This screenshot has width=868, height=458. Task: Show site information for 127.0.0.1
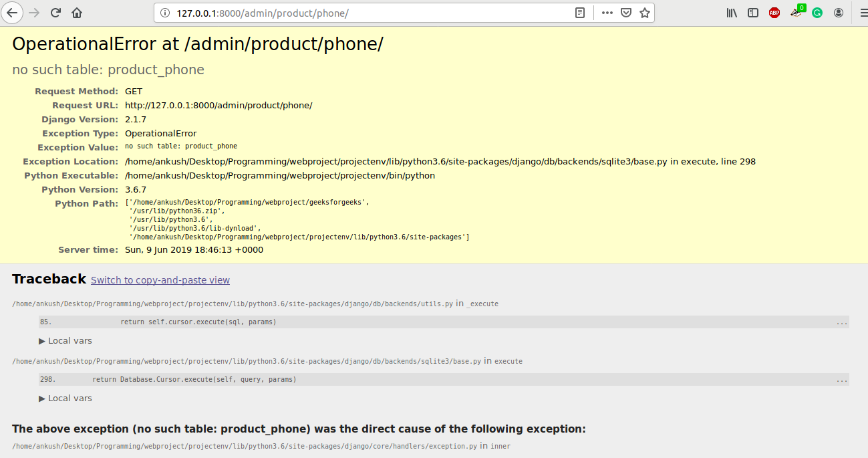click(164, 13)
